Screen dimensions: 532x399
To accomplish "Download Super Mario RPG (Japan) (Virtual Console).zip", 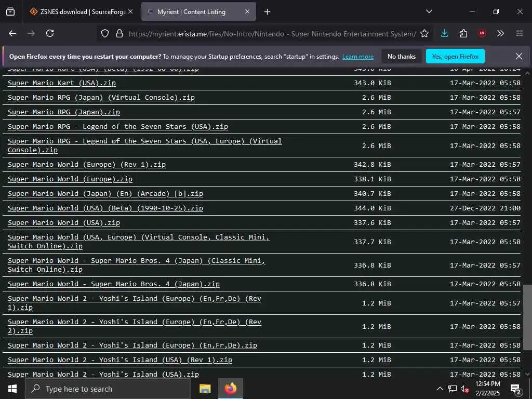I will coord(101,97).
